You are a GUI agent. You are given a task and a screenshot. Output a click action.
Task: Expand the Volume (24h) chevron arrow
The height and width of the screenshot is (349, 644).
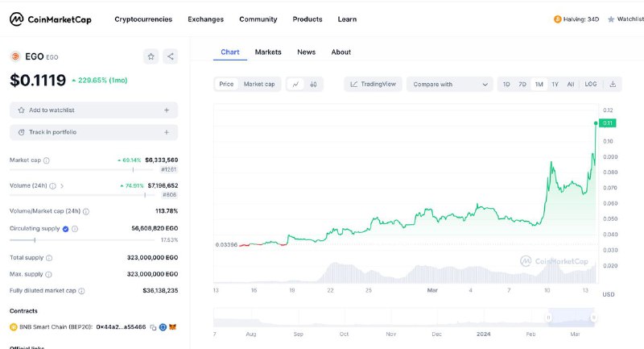pyautogui.click(x=62, y=186)
